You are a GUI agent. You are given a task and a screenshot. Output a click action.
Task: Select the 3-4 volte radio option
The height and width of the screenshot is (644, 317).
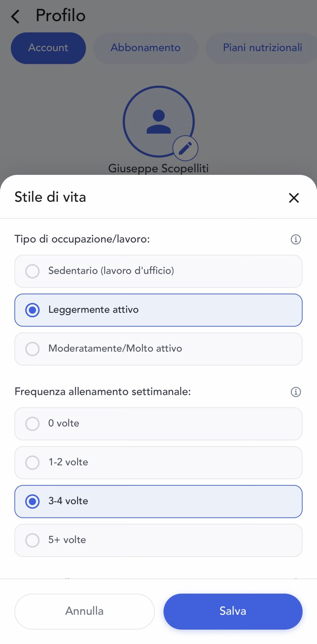tap(158, 501)
